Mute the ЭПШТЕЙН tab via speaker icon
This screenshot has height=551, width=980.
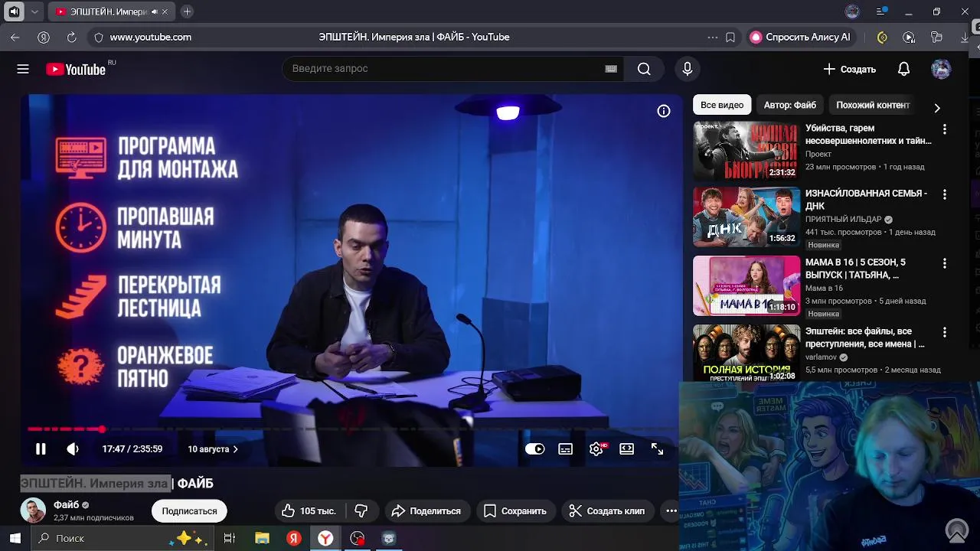coord(155,11)
